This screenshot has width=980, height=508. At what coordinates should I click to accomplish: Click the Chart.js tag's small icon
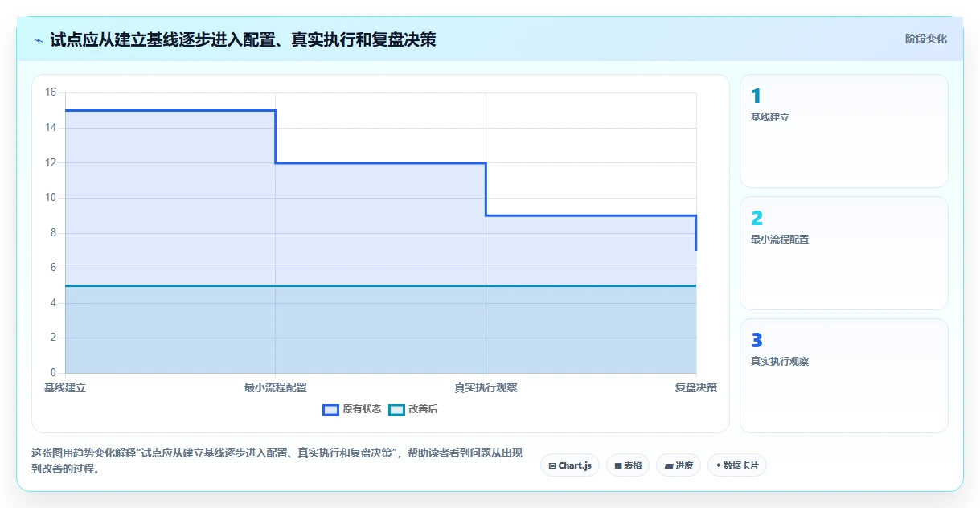point(552,465)
